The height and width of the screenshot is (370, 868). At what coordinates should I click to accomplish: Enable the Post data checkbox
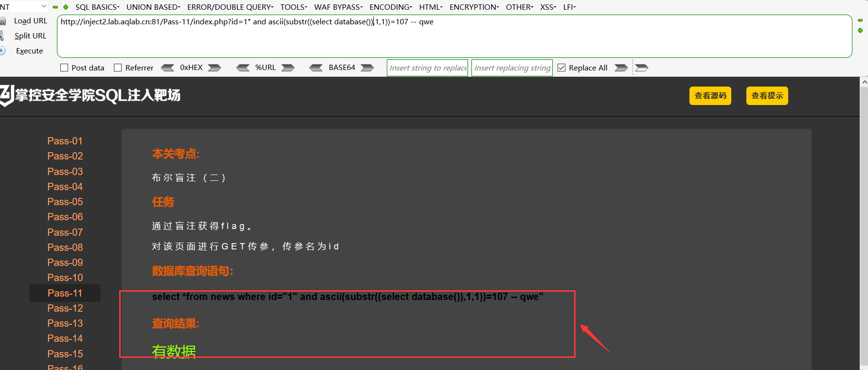[64, 68]
